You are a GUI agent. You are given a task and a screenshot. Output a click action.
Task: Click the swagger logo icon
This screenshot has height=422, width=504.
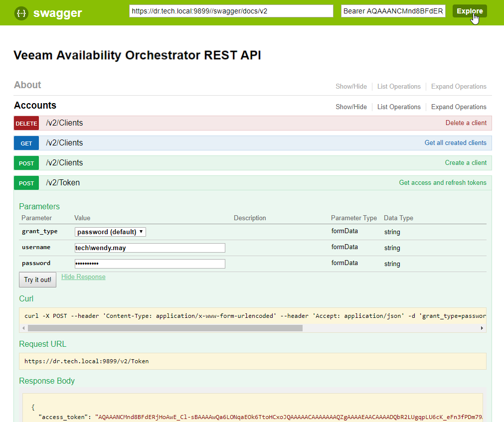pos(21,13)
